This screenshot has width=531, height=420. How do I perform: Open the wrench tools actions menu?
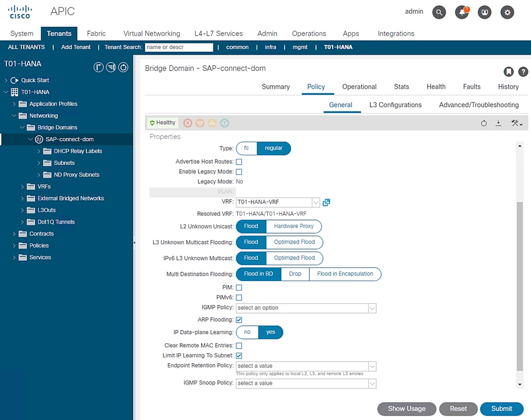(517, 123)
